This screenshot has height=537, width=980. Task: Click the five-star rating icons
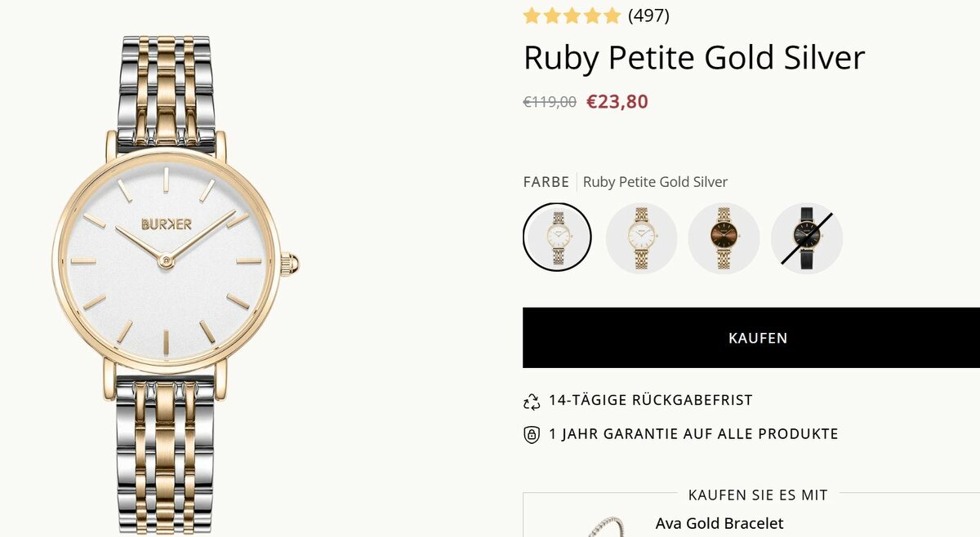click(572, 16)
